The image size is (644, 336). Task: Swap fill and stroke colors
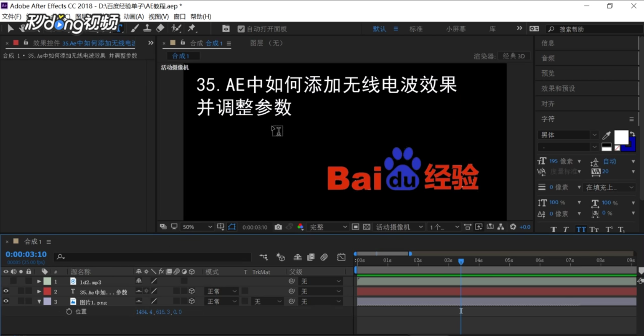tap(632, 133)
